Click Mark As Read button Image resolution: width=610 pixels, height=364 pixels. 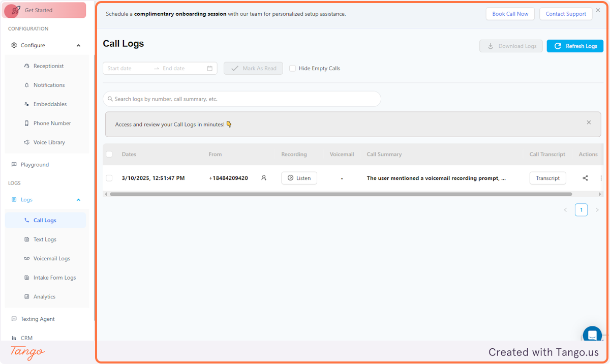(x=253, y=68)
